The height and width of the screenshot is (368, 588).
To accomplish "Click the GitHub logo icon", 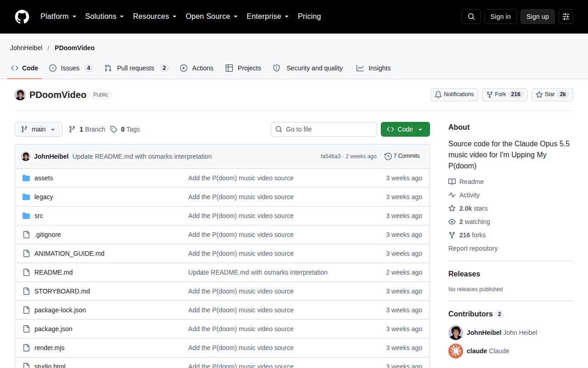I will point(22,17).
